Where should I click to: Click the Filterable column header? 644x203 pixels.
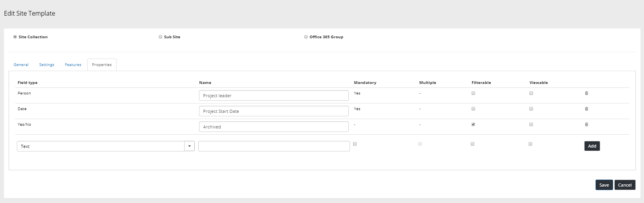coord(481,83)
